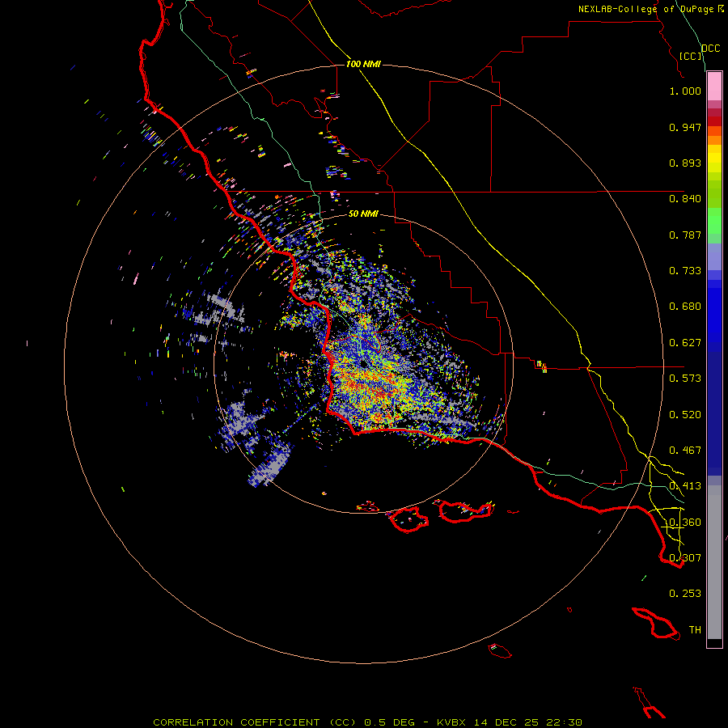This screenshot has width=728, height=728.
Task: Pick the pink segment of the color bar
Action: (714, 87)
